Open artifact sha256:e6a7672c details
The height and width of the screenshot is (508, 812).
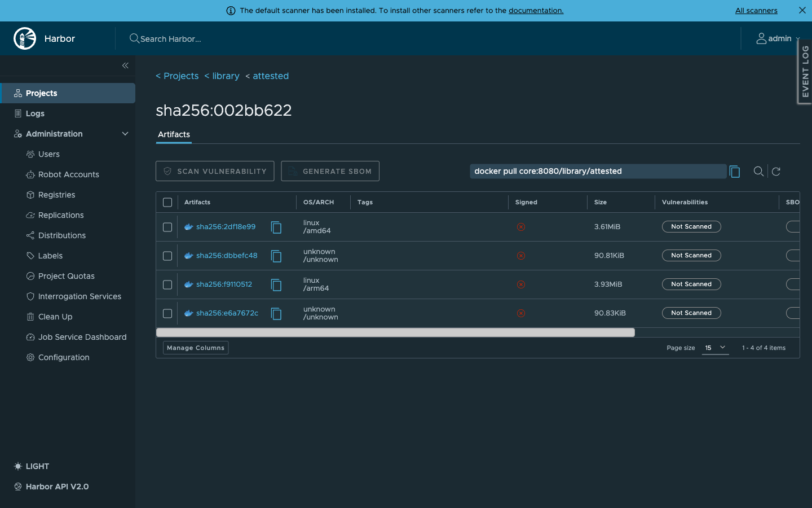[x=227, y=313]
